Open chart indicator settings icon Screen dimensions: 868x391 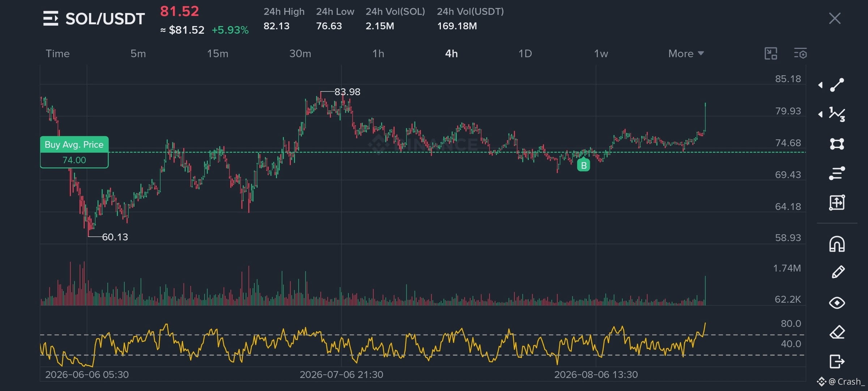(x=800, y=54)
